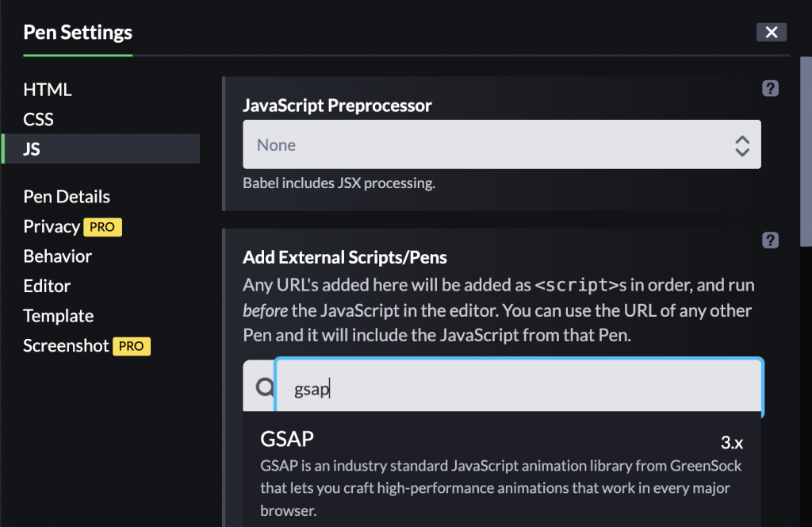812x527 pixels.
Task: Go to the Screenshot settings
Action: coord(66,346)
